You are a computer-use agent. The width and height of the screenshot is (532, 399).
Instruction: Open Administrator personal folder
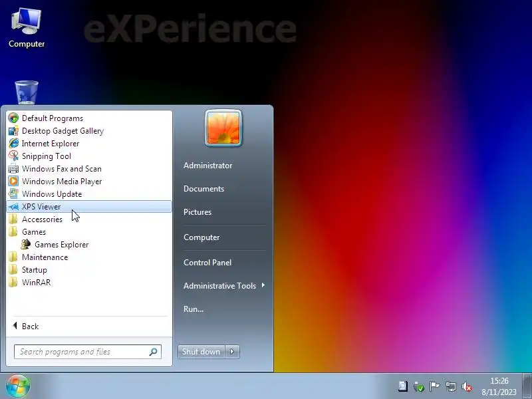pos(207,166)
